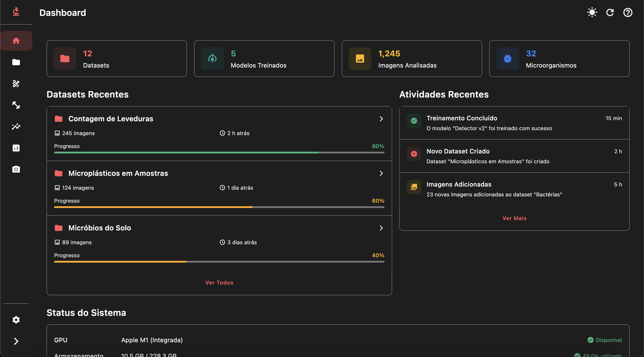This screenshot has width=644, height=357.
Task: Open the Microplásticos em Amostras dataset chevron
Action: coord(381,173)
